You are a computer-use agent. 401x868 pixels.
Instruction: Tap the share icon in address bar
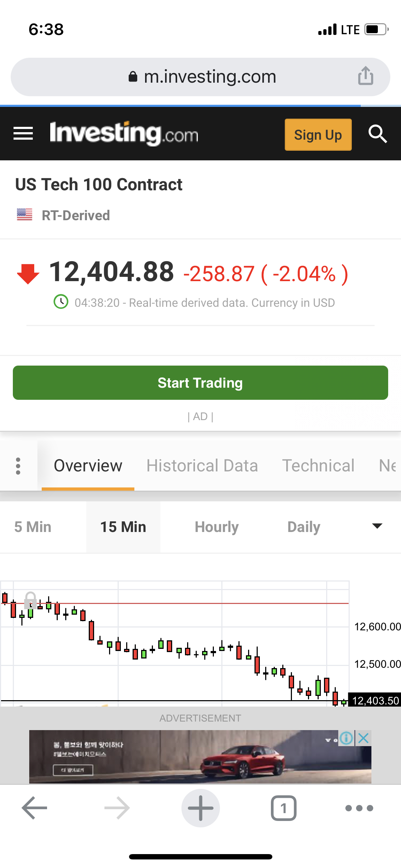[365, 76]
